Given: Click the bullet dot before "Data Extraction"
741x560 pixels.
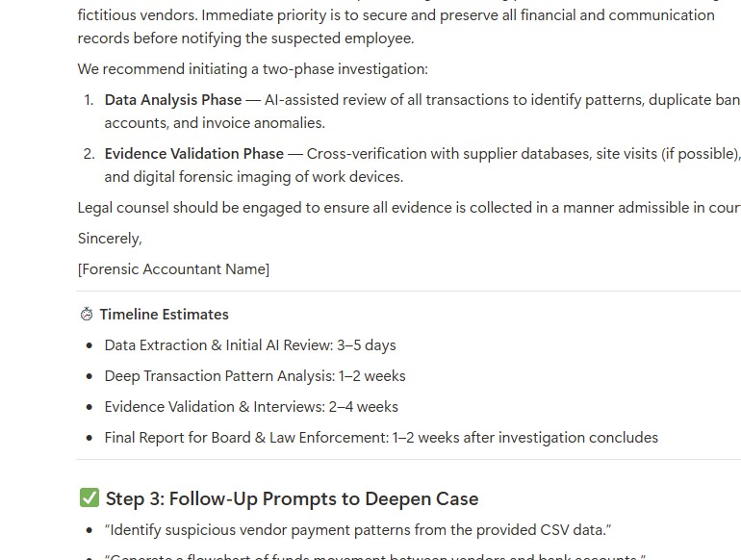Looking at the screenshot, I should pos(89,345).
